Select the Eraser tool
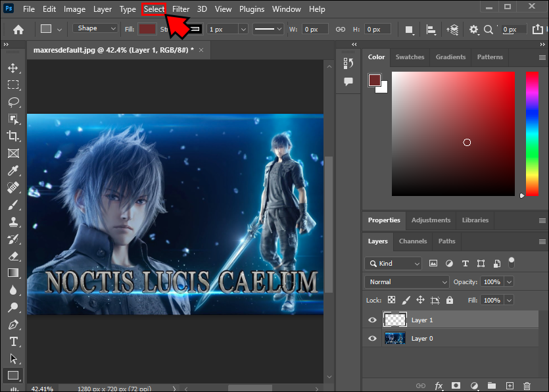This screenshot has width=549, height=392. point(12,256)
